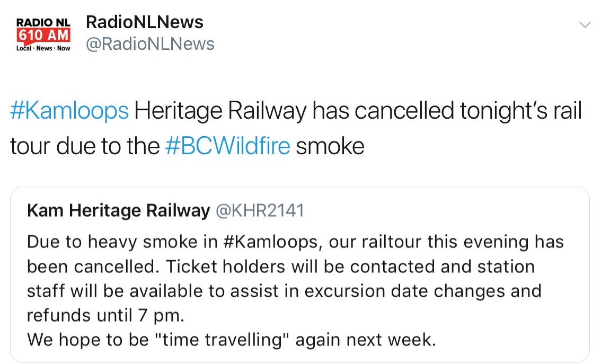Screen dimensions: 601x364
Task: Click the red 610 AM badge in logo
Action: pyautogui.click(x=43, y=36)
